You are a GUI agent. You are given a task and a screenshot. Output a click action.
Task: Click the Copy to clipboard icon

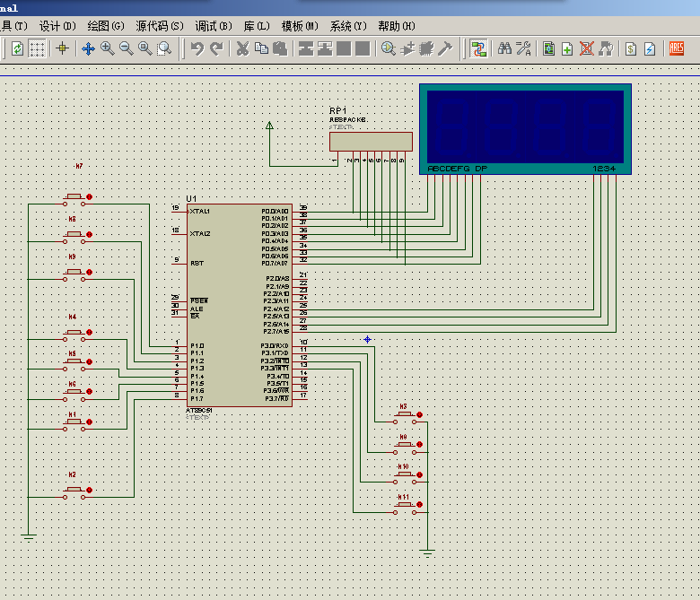point(261,48)
